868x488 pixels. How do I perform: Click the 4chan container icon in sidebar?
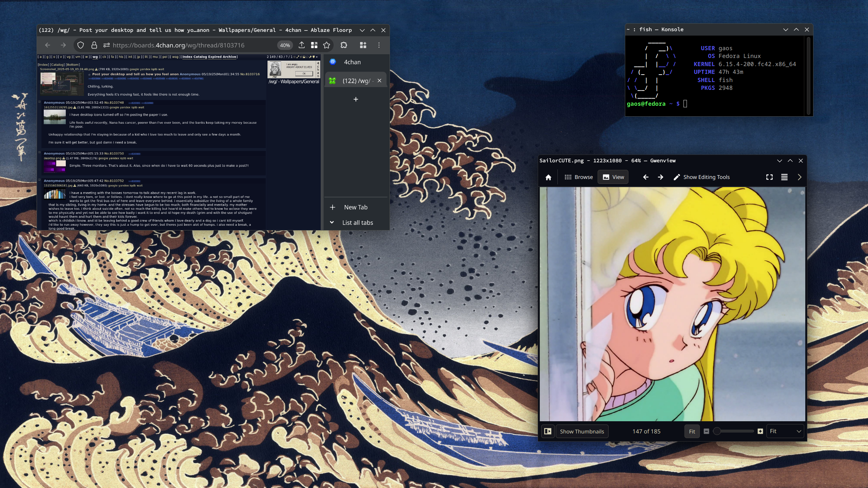pyautogui.click(x=333, y=62)
